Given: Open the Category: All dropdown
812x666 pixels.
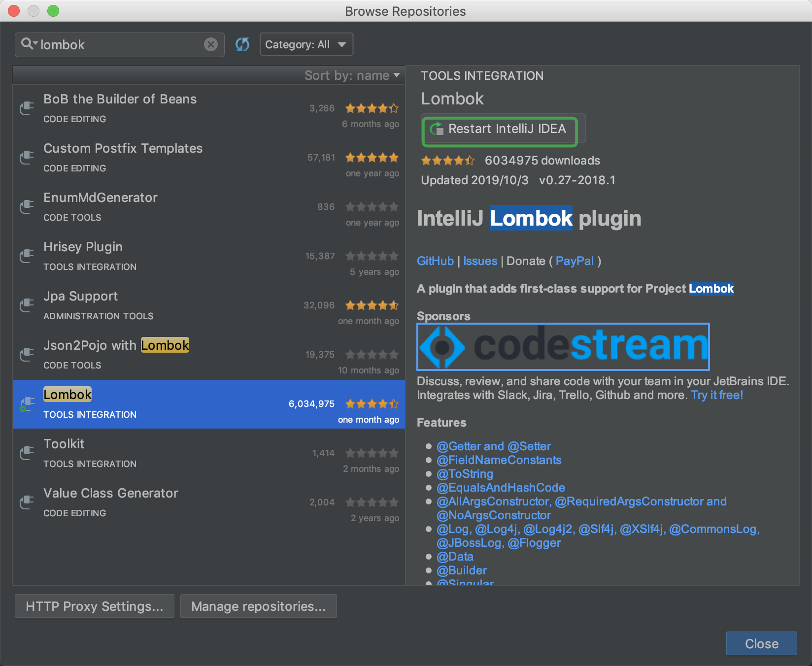Looking at the screenshot, I should tap(306, 44).
